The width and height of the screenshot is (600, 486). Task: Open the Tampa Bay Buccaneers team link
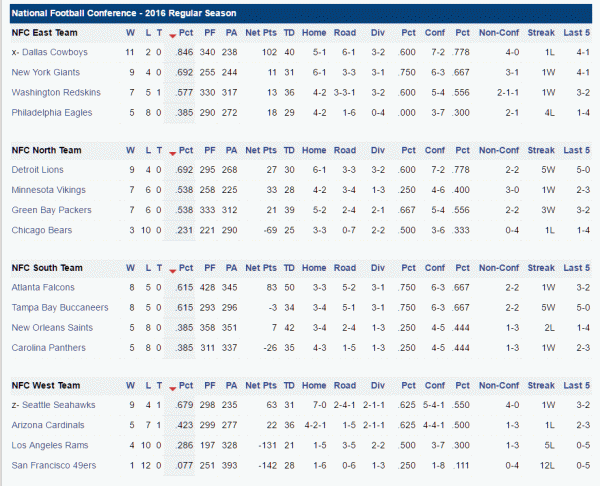(60, 308)
